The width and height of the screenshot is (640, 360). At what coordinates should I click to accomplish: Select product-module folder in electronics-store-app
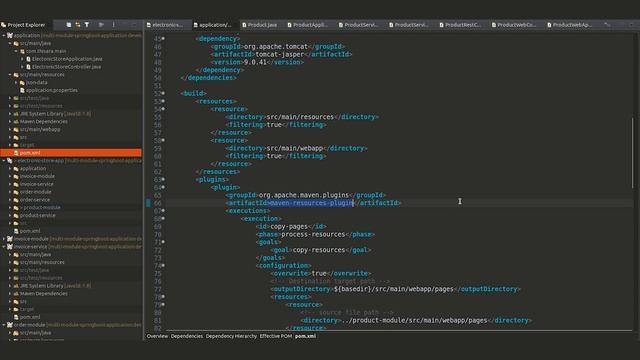[x=42, y=208]
